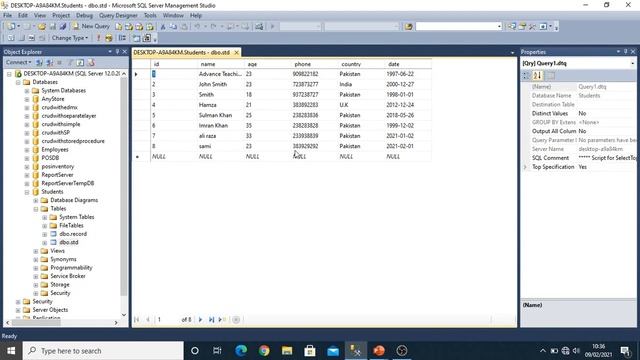Collapse the Tables folder node
This screenshot has height=360, width=640.
36,209
